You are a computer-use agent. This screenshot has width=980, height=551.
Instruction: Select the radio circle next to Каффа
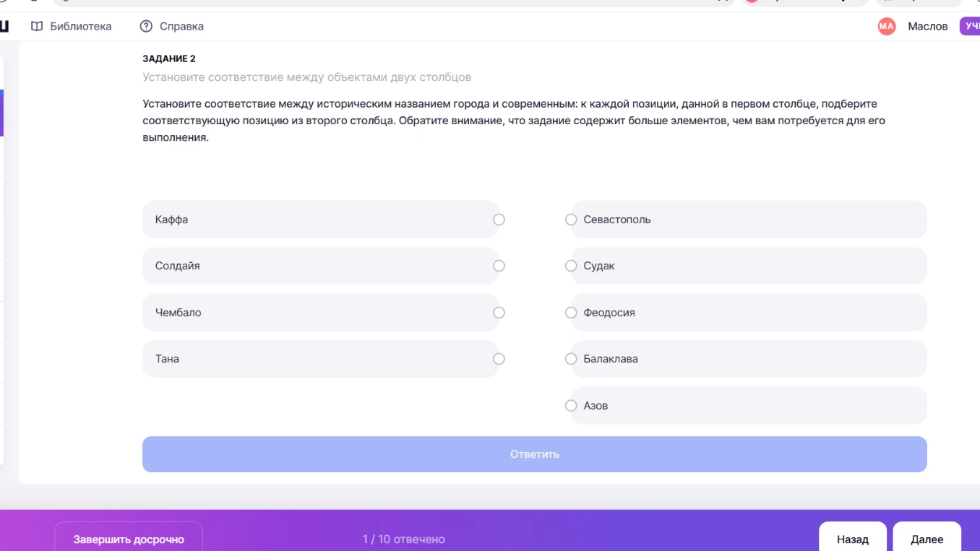click(499, 220)
